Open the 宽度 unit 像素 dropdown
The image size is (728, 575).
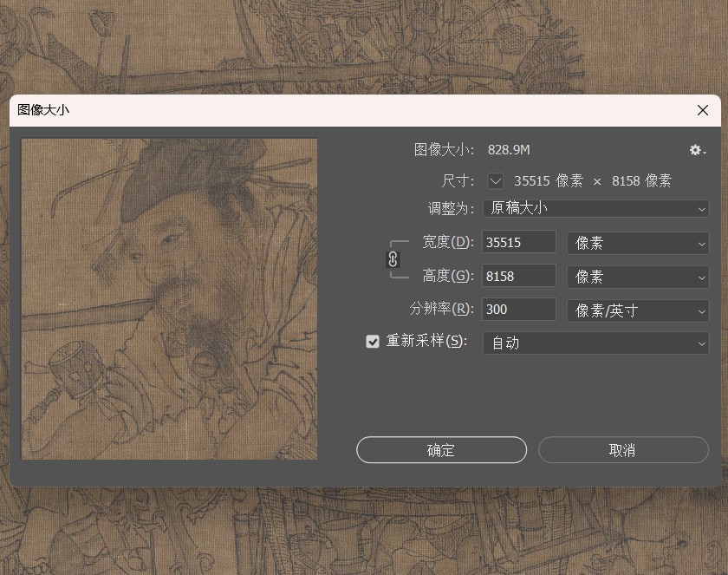pos(638,243)
